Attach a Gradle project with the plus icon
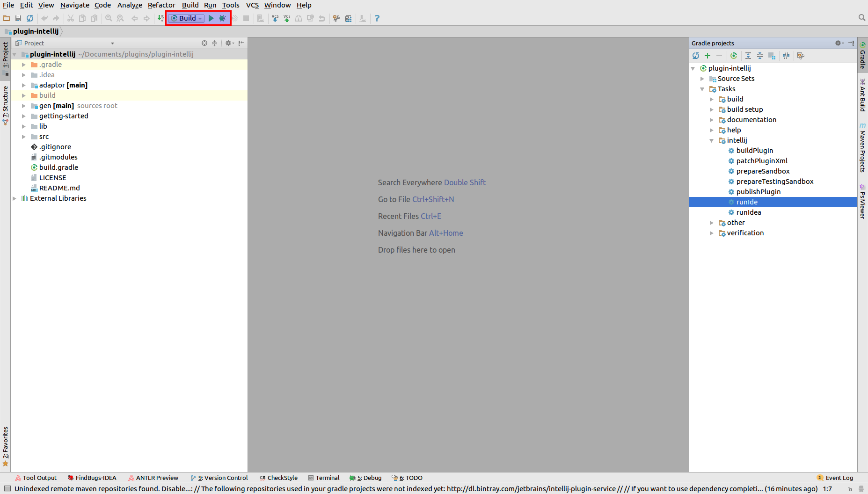The image size is (868, 494). [708, 56]
